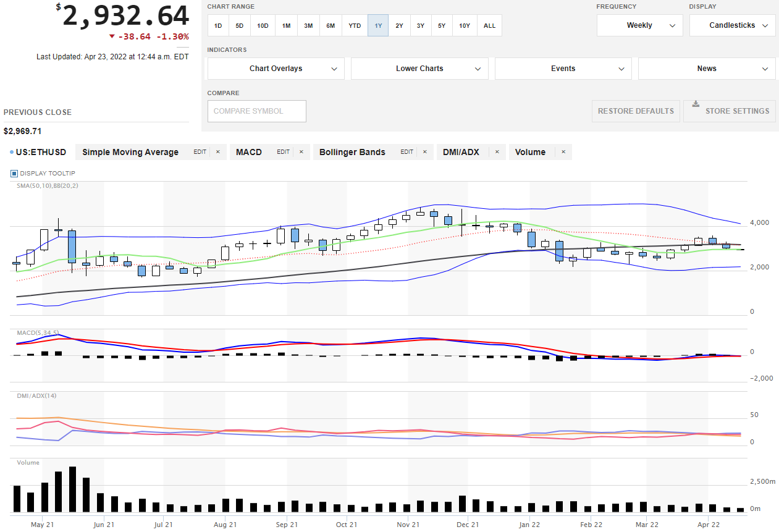Open the Frequency Weekly dropdown
The image size is (779, 532).
639,25
